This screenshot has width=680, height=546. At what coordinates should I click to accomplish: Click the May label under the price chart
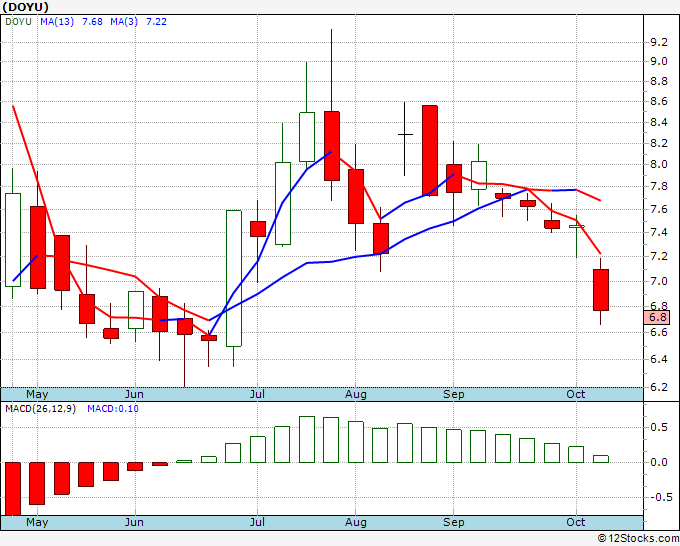pos(37,394)
